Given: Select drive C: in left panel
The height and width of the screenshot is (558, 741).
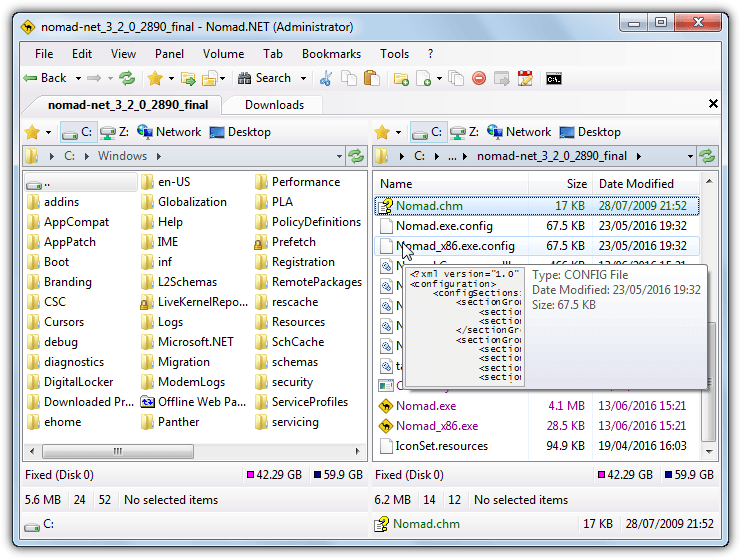Looking at the screenshot, I should (x=78, y=132).
